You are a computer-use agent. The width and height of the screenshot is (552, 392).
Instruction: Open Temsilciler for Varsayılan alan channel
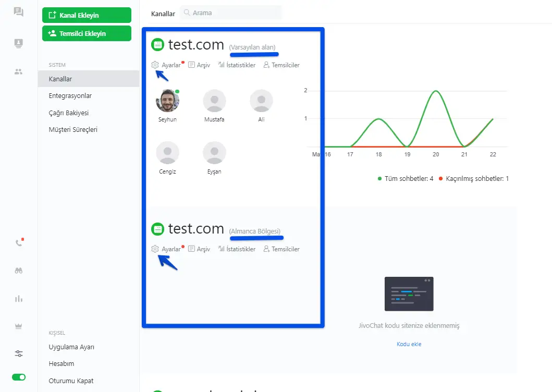tap(286, 65)
